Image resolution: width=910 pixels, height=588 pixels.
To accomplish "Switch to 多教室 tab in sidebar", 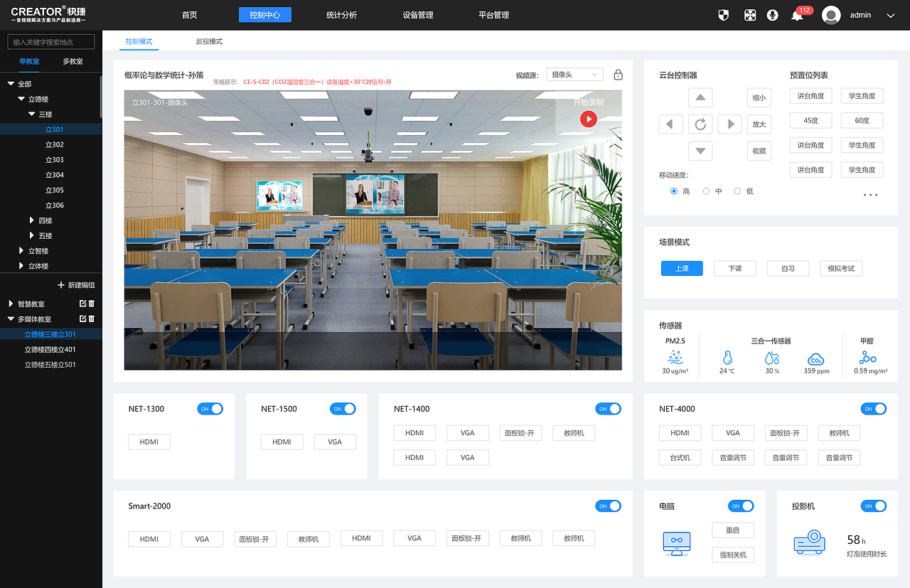I will tap(73, 61).
